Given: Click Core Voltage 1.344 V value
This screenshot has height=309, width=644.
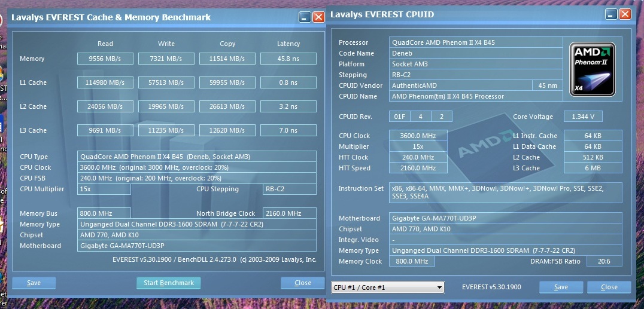Looking at the screenshot, I should point(583,117).
